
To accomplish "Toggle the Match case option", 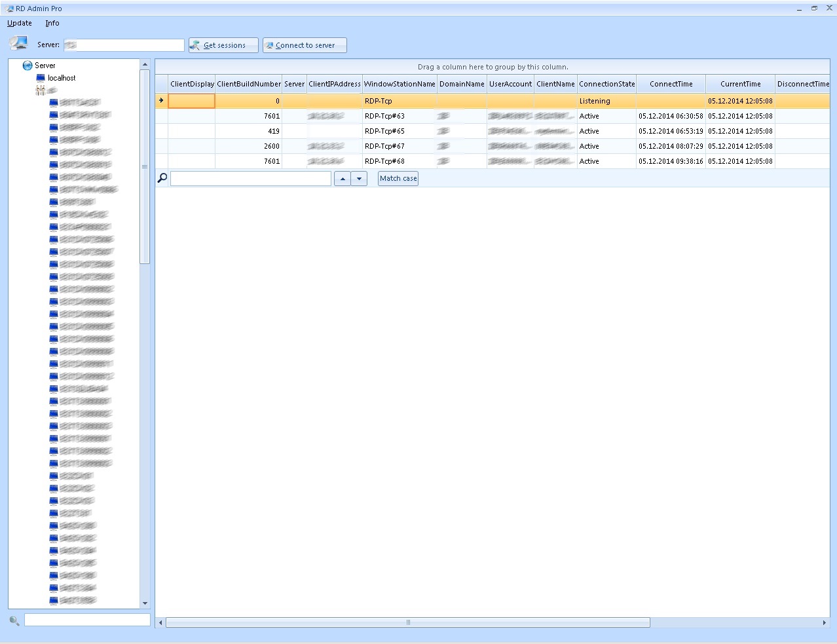I will tap(398, 178).
